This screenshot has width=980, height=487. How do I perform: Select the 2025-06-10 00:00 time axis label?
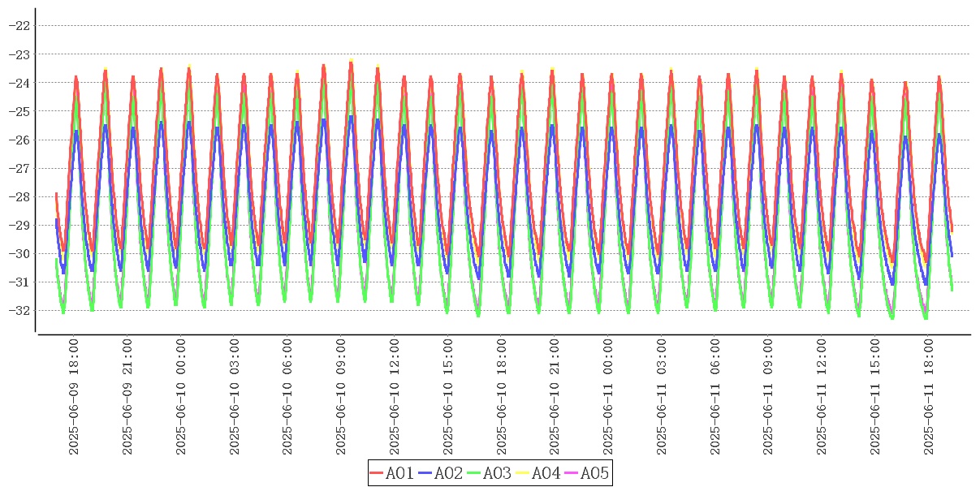tap(181, 397)
